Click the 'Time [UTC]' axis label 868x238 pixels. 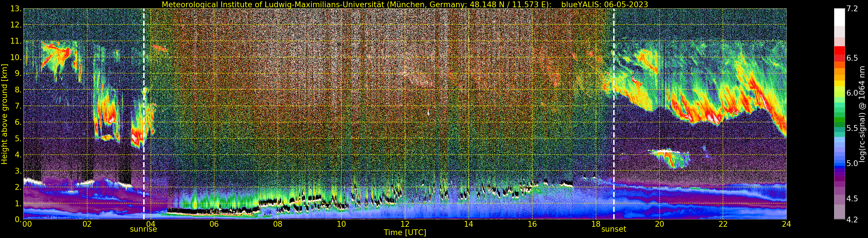(405, 232)
